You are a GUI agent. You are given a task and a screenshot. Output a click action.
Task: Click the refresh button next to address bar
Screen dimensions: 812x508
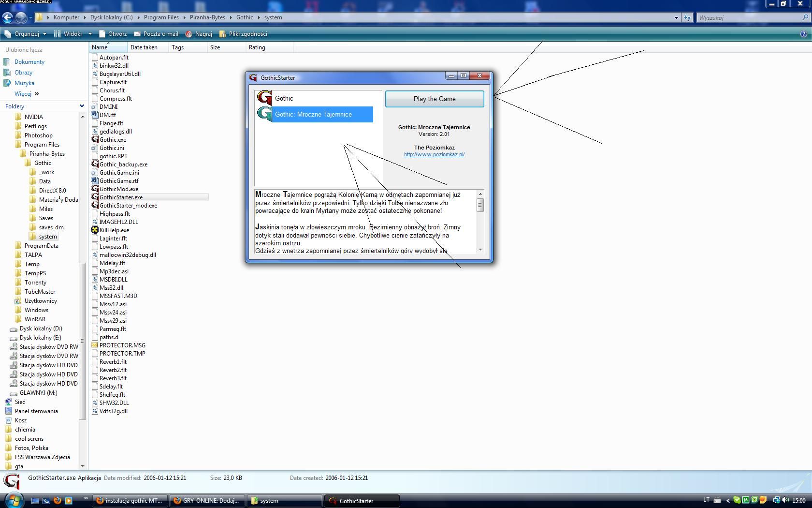coord(687,17)
